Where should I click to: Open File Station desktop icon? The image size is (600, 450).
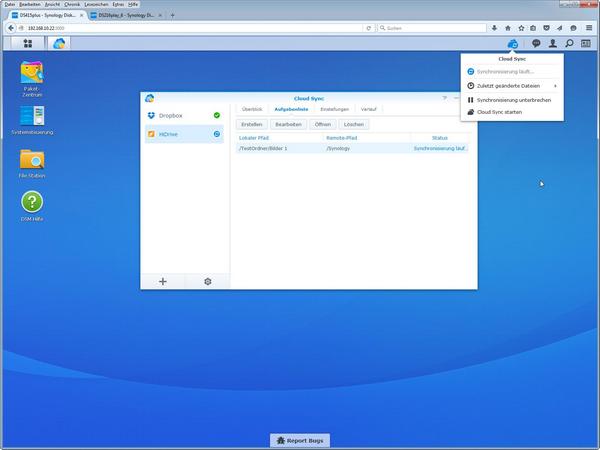click(x=32, y=163)
